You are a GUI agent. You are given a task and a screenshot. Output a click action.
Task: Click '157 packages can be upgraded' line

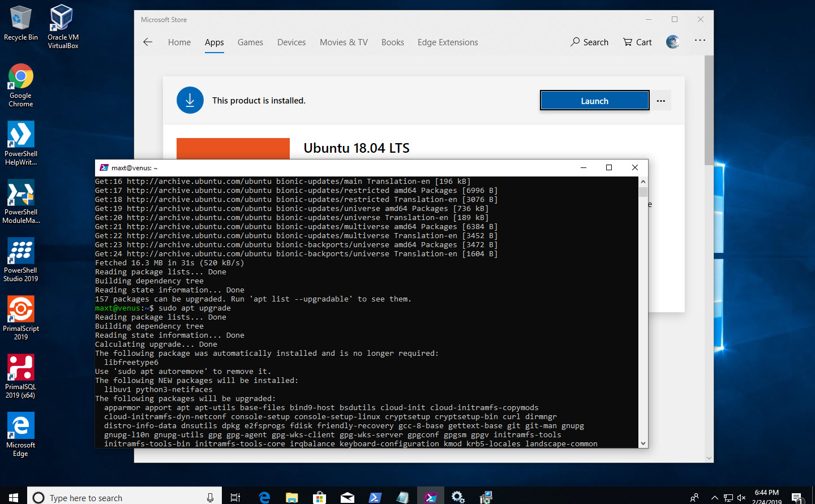pos(253,299)
